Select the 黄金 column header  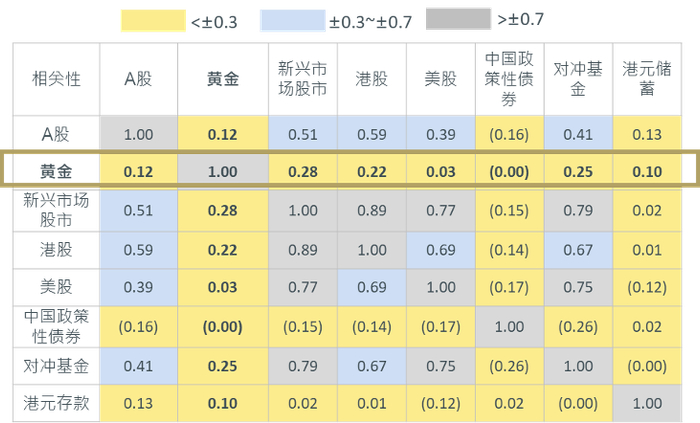click(221, 78)
